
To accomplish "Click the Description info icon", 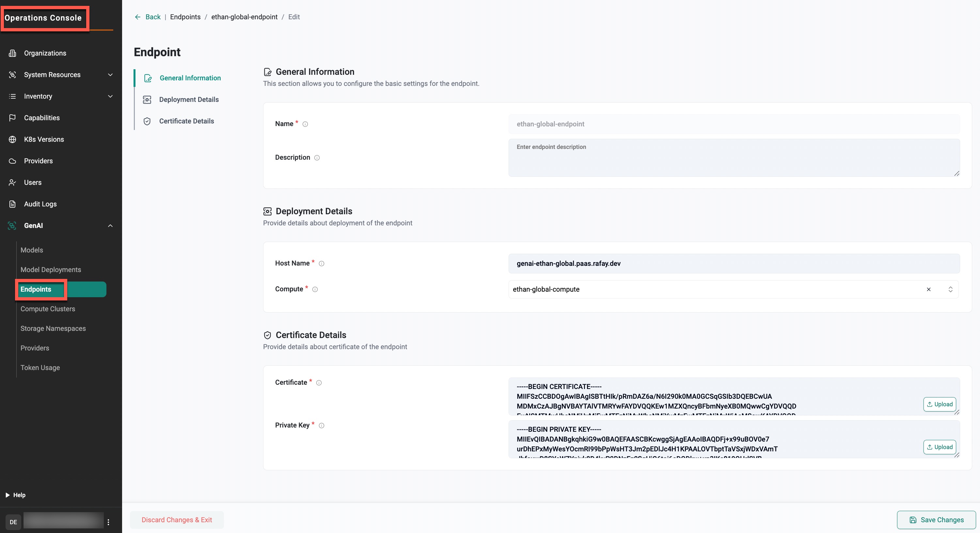I will (317, 158).
